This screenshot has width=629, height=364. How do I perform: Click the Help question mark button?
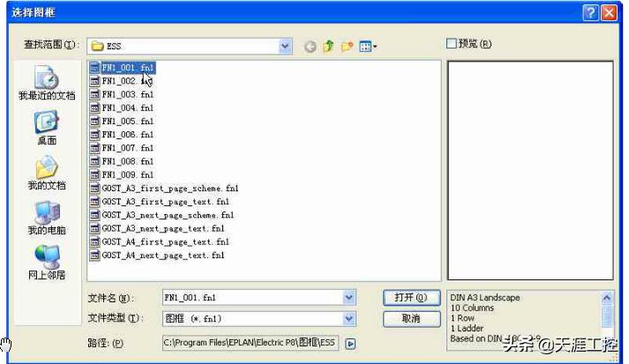click(x=590, y=13)
